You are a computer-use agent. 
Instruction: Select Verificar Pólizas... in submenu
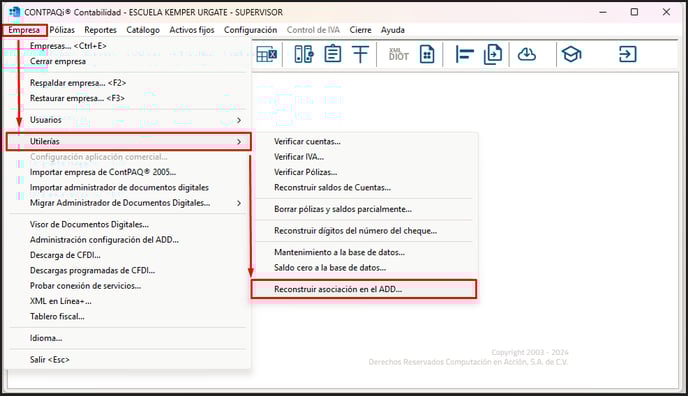coord(365,172)
